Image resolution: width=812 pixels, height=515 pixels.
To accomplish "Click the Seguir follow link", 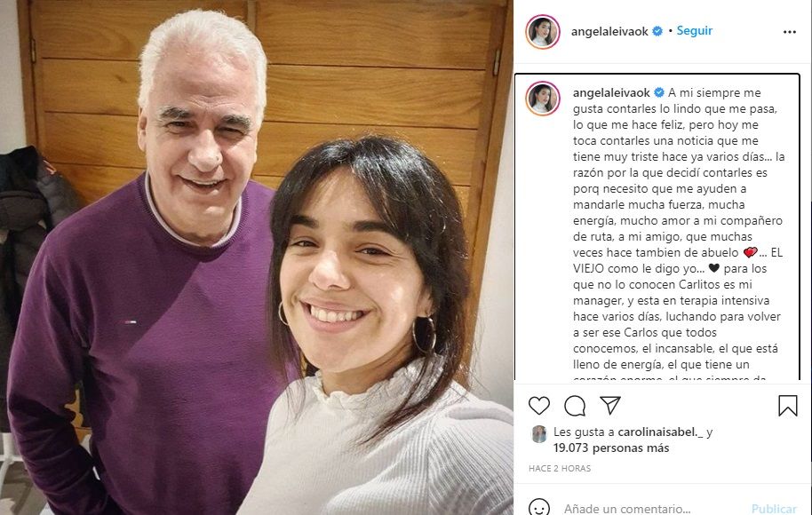I will pos(695,31).
